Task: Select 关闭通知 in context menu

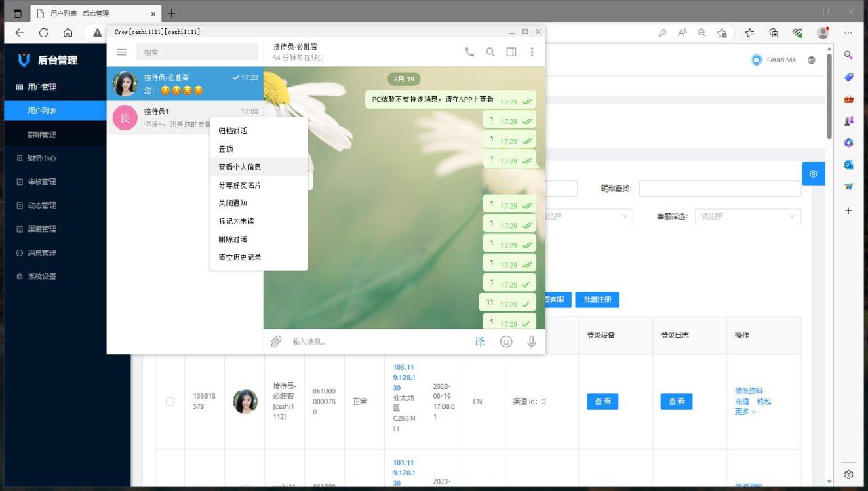Action: click(258, 203)
